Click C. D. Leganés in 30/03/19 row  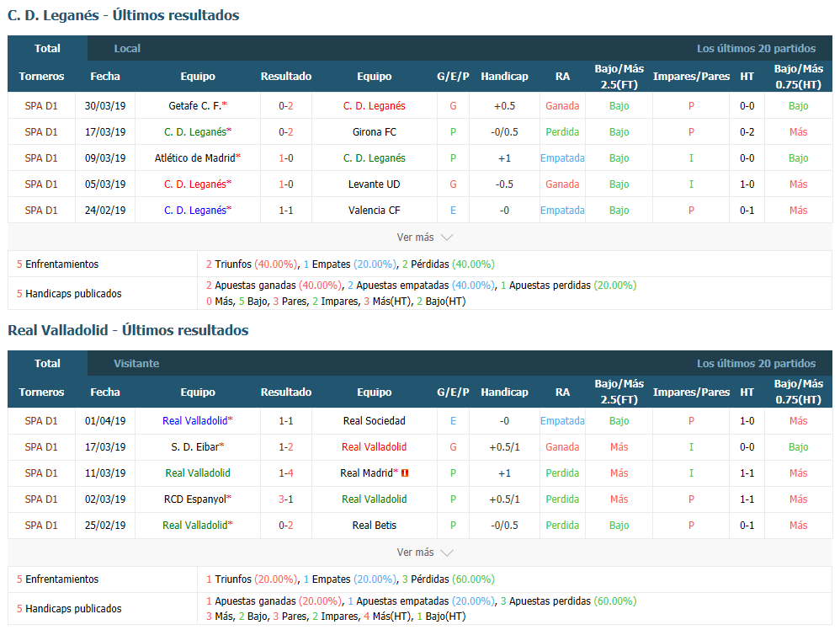[374, 105]
